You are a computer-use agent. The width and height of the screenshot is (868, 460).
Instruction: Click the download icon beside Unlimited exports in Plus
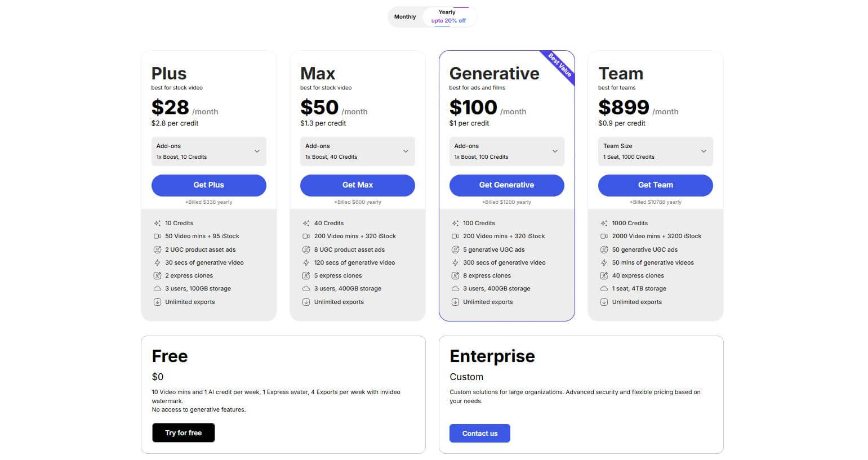point(157,302)
